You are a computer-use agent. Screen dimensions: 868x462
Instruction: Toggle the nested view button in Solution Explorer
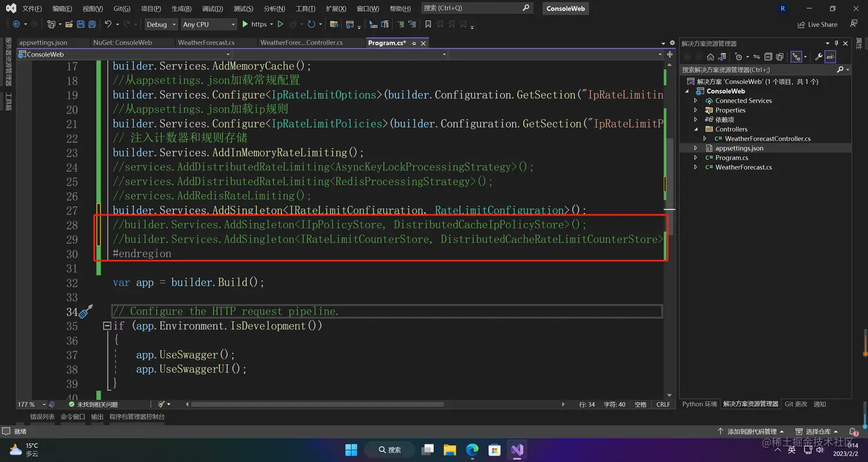[x=796, y=57]
